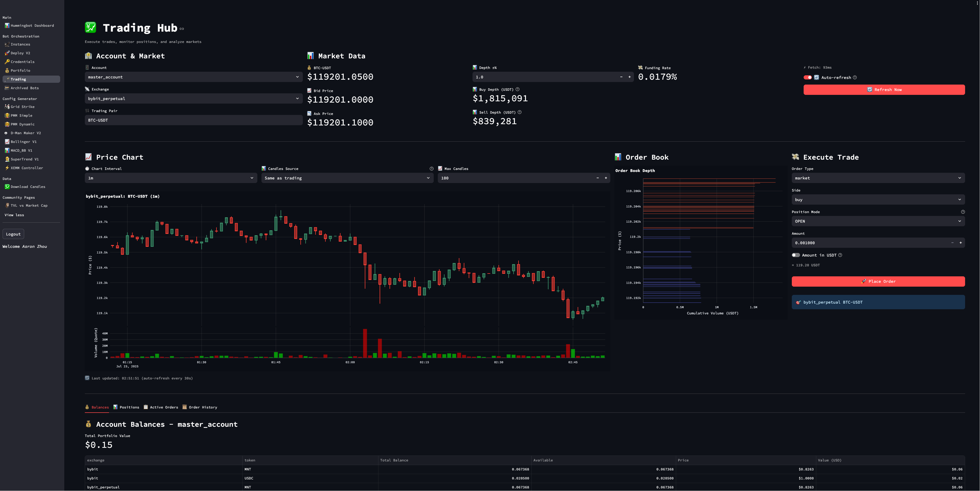Select the USDC token cell

click(x=310, y=478)
